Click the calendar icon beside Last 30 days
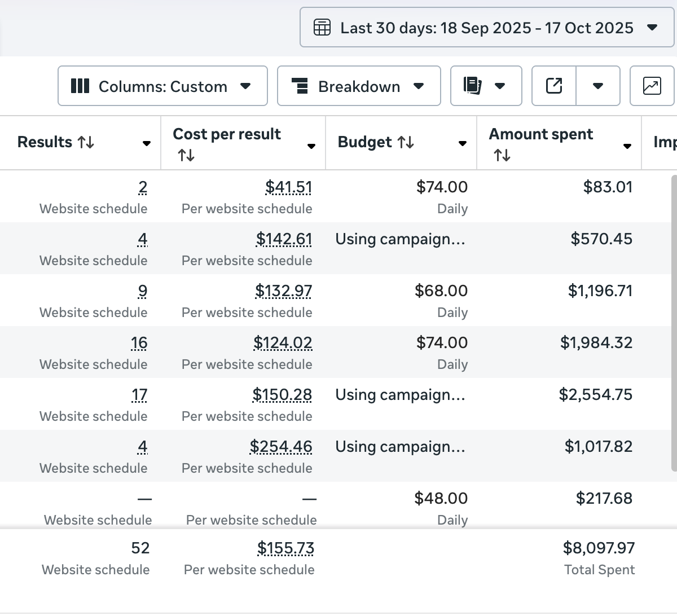This screenshot has height=616, width=677. tap(322, 27)
